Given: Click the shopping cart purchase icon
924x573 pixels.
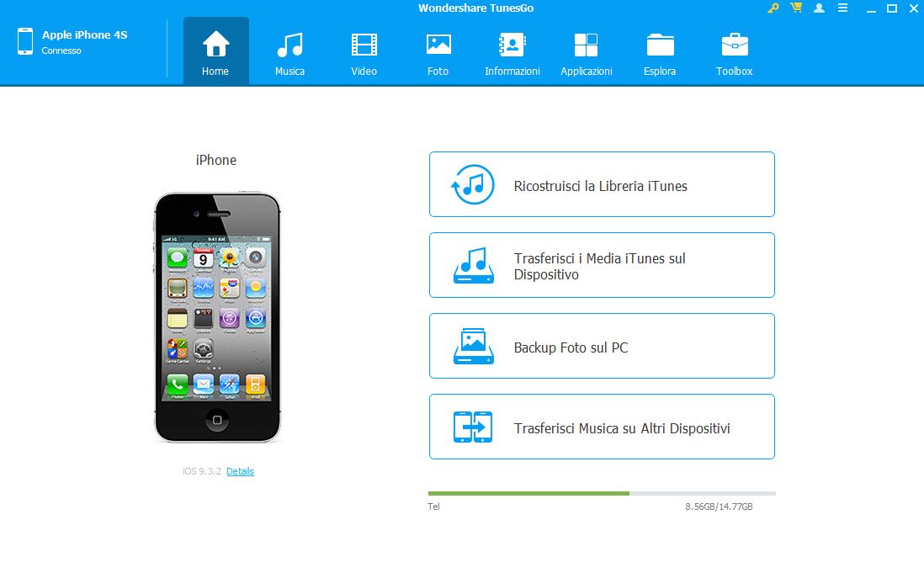Looking at the screenshot, I should [x=796, y=8].
